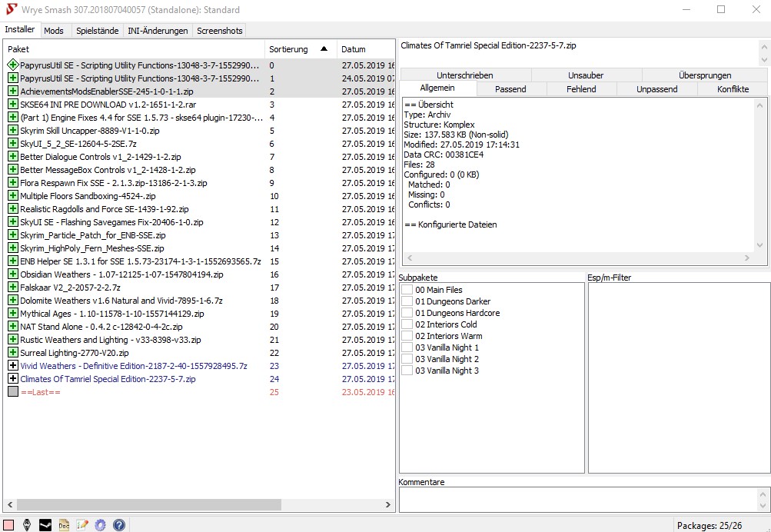Click white plus icon beside Climates Of Tamriel

coord(13,378)
